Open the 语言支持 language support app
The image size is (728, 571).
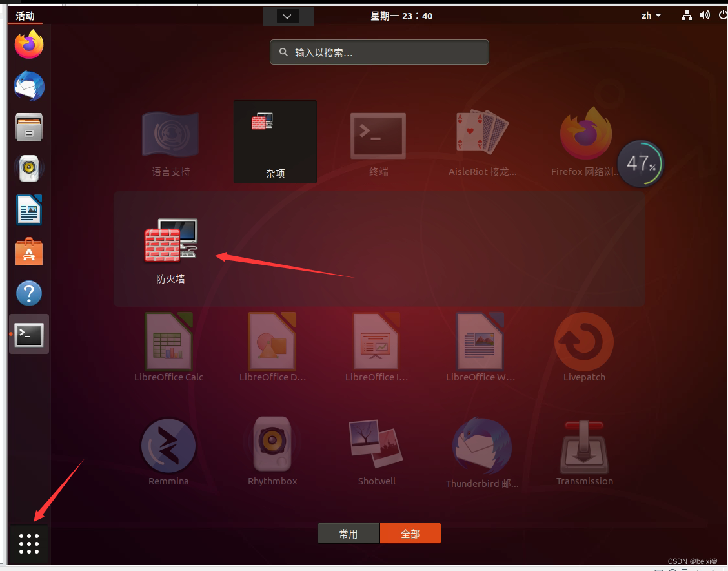[x=170, y=144]
